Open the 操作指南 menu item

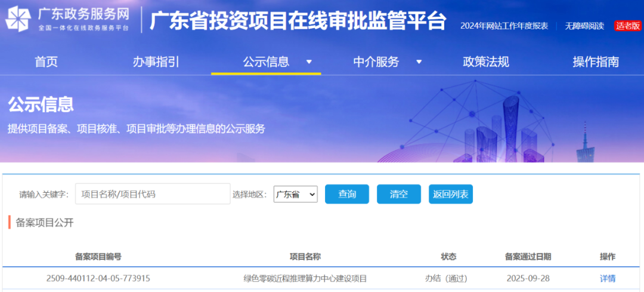tap(596, 62)
